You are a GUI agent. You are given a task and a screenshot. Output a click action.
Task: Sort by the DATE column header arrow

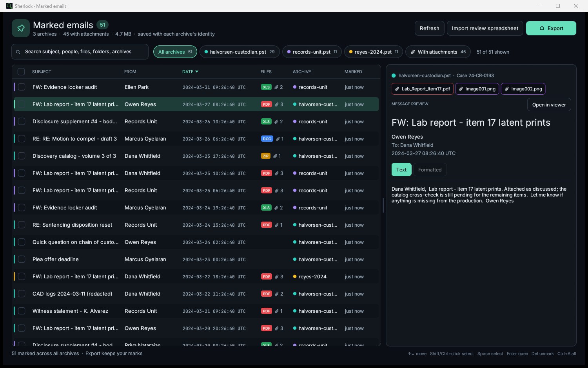point(197,72)
